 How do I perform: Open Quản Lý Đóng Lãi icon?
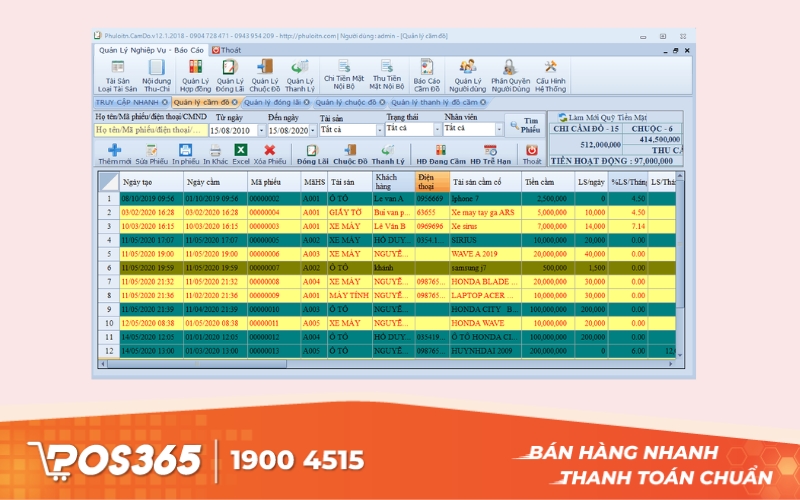(x=230, y=76)
